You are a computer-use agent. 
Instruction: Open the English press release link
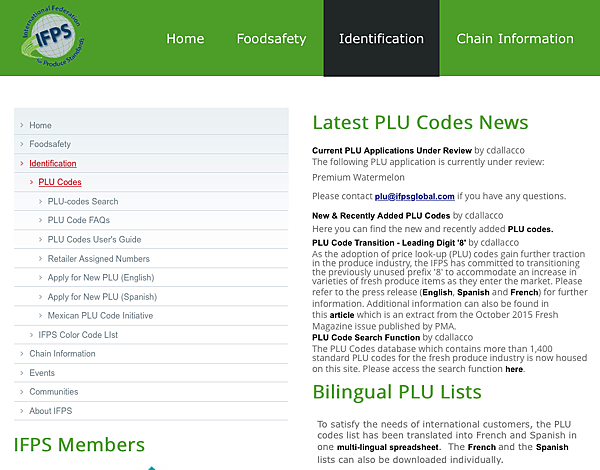[x=437, y=292]
